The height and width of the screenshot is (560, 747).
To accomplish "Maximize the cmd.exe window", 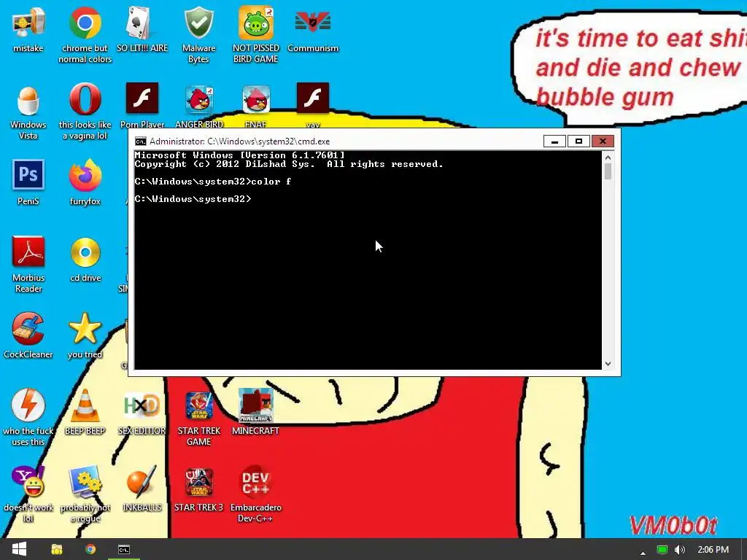I will 578,141.
